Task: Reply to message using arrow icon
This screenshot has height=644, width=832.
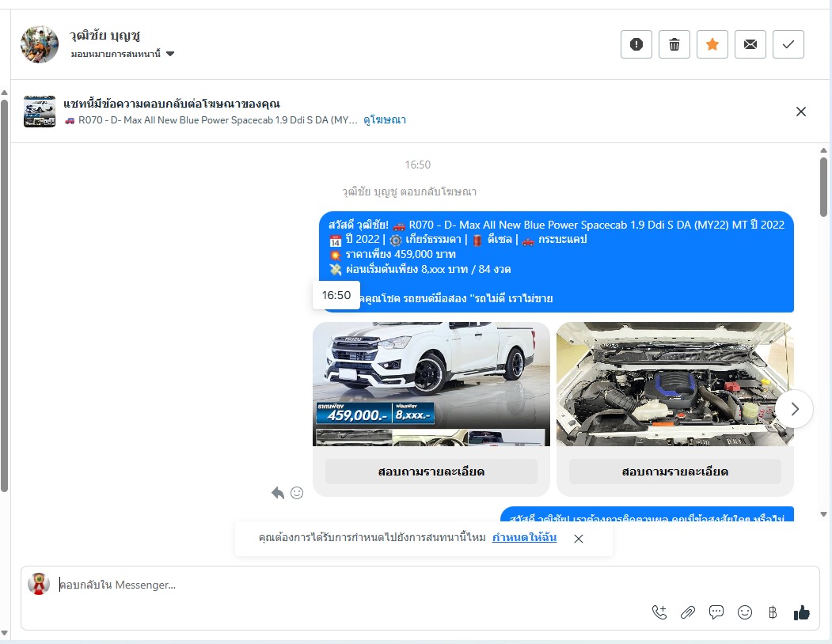Action: click(278, 493)
